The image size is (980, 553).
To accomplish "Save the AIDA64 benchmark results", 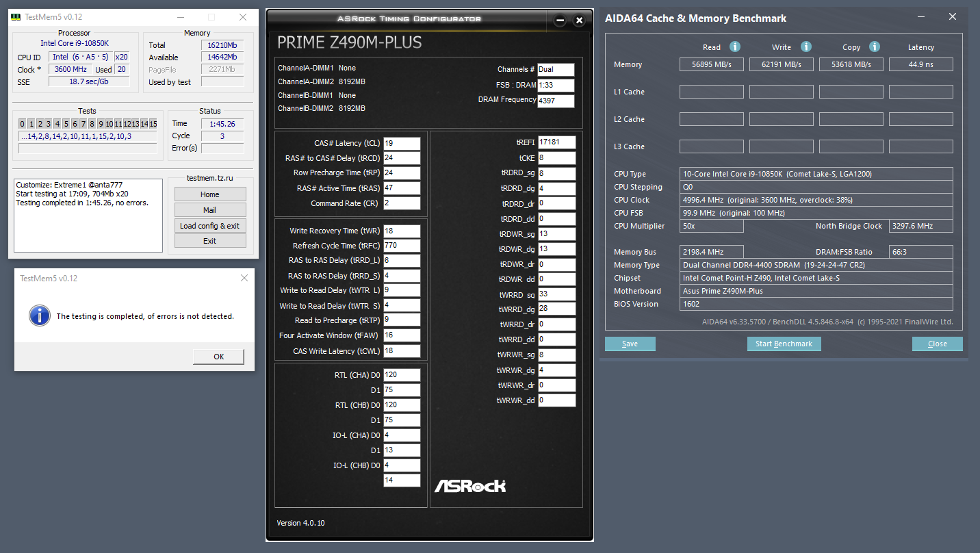I will (630, 344).
